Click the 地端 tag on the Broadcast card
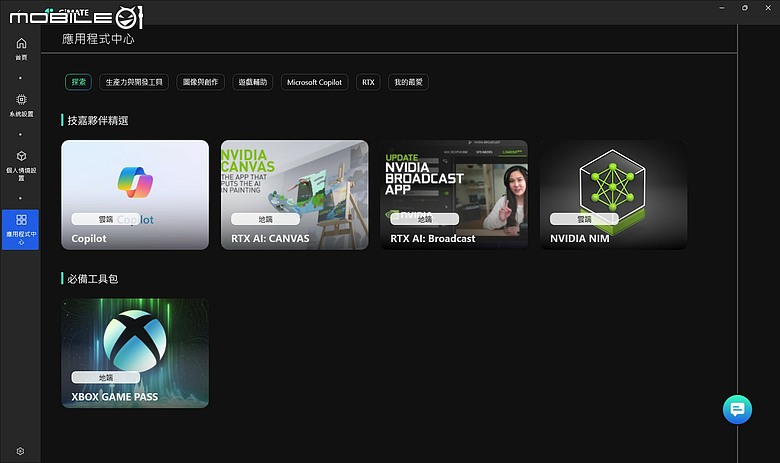Viewport: 780px width, 463px height. [425, 219]
